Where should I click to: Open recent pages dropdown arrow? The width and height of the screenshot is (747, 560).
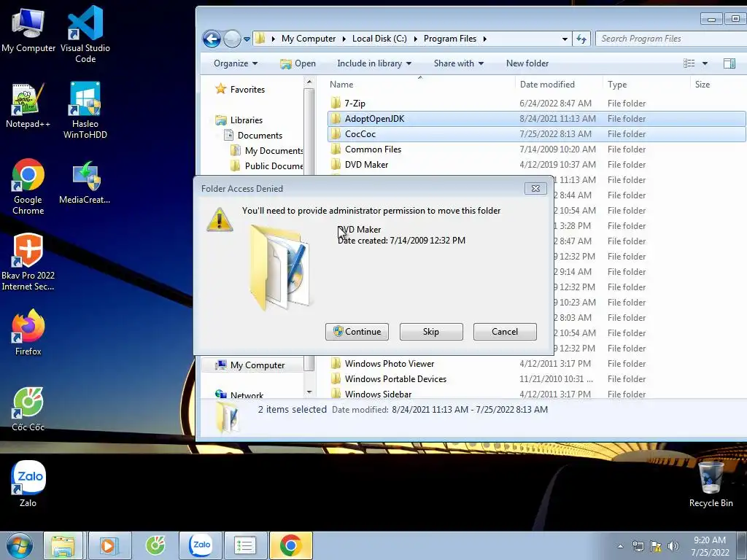click(x=247, y=39)
